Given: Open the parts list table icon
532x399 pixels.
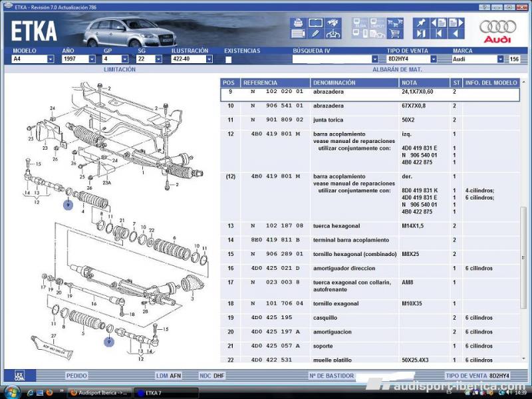Looking at the screenshot, I should click(298, 34).
